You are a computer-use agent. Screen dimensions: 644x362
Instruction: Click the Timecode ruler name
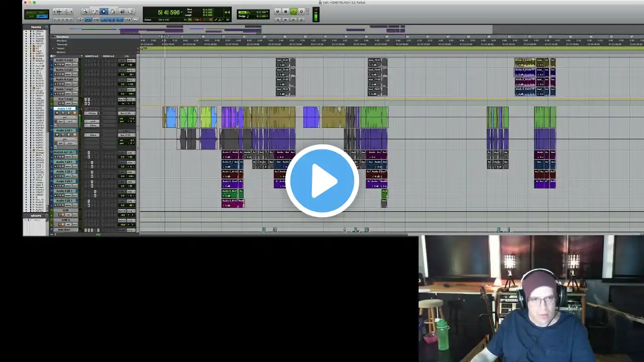[62, 44]
